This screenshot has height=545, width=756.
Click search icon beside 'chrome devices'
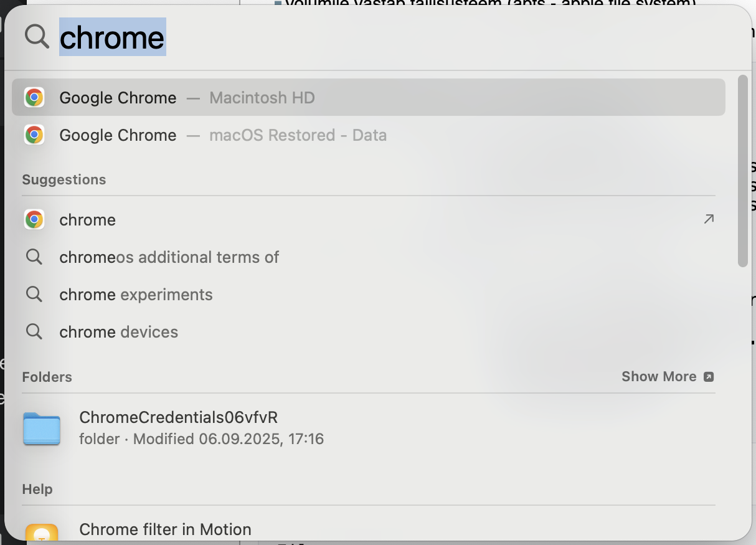[x=34, y=331]
